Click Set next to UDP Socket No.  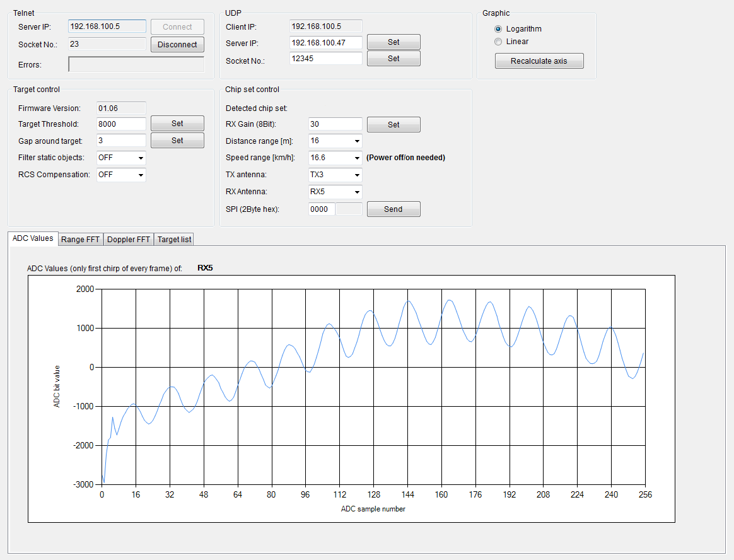[393, 59]
